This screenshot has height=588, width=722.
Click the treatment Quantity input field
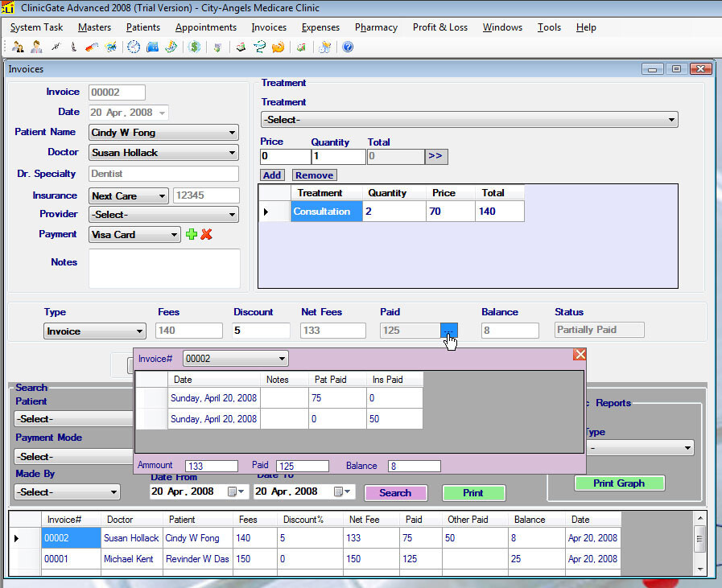338,156
